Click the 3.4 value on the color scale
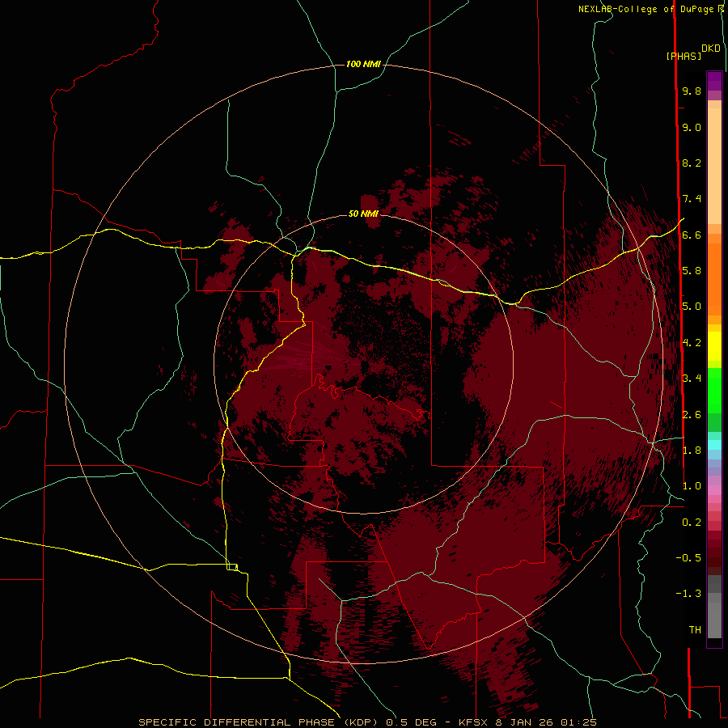Screen dimensions: 728x728 click(x=692, y=379)
